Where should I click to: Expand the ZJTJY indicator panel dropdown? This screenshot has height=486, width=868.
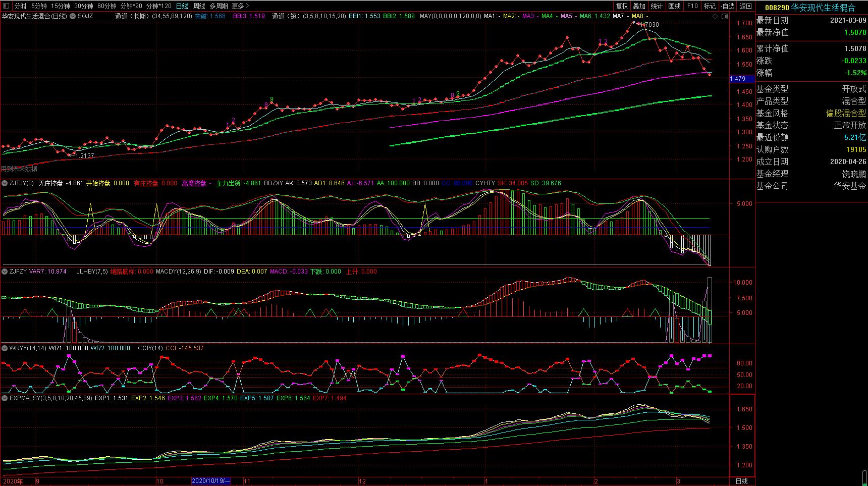point(5,183)
